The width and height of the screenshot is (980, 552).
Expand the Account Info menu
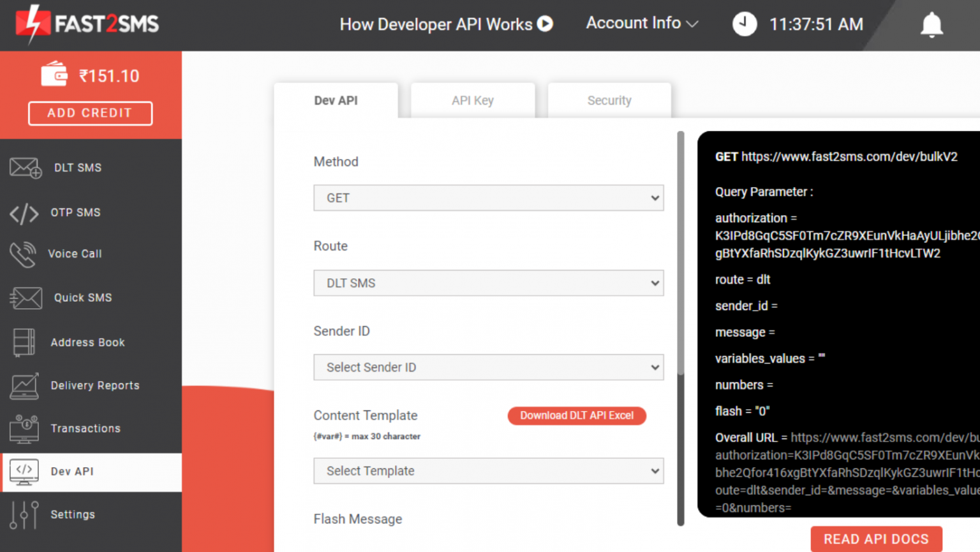point(641,23)
